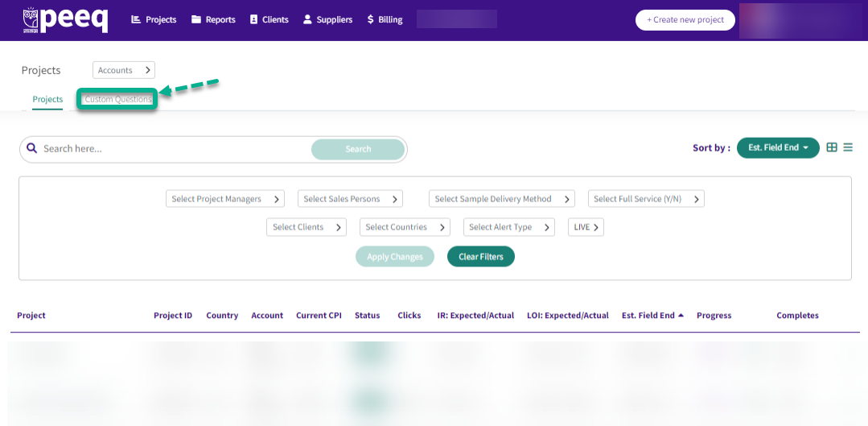The image size is (868, 426).
Task: Switch to list view icon
Action: pos(848,147)
